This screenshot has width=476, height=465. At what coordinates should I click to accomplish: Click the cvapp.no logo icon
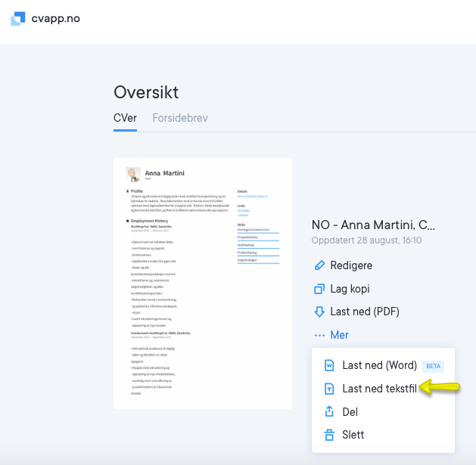[x=17, y=19]
